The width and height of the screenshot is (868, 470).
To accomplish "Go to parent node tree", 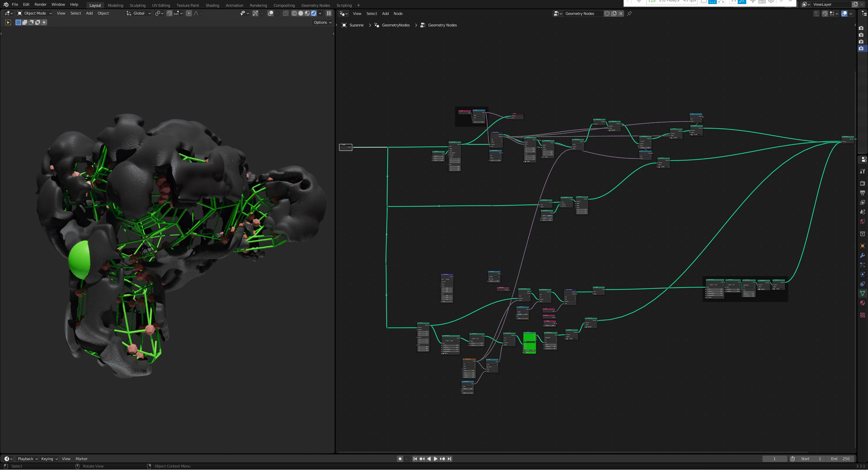I will click(x=816, y=14).
